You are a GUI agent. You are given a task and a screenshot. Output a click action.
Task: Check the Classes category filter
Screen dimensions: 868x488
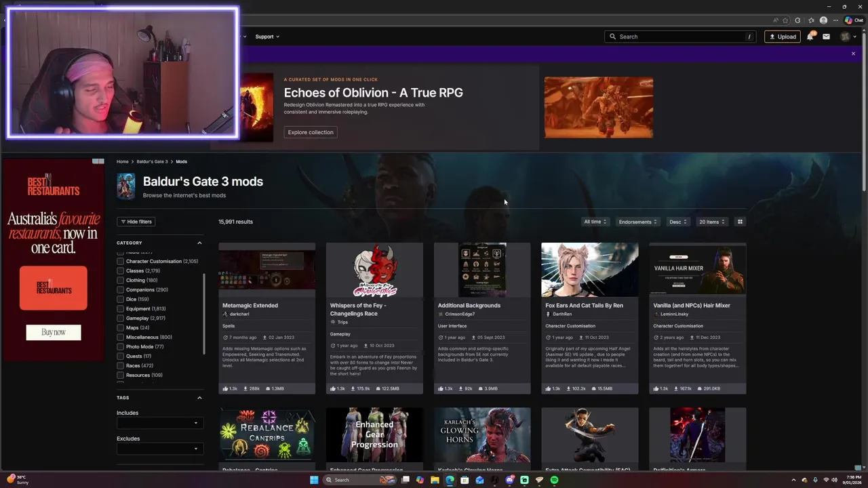point(120,270)
